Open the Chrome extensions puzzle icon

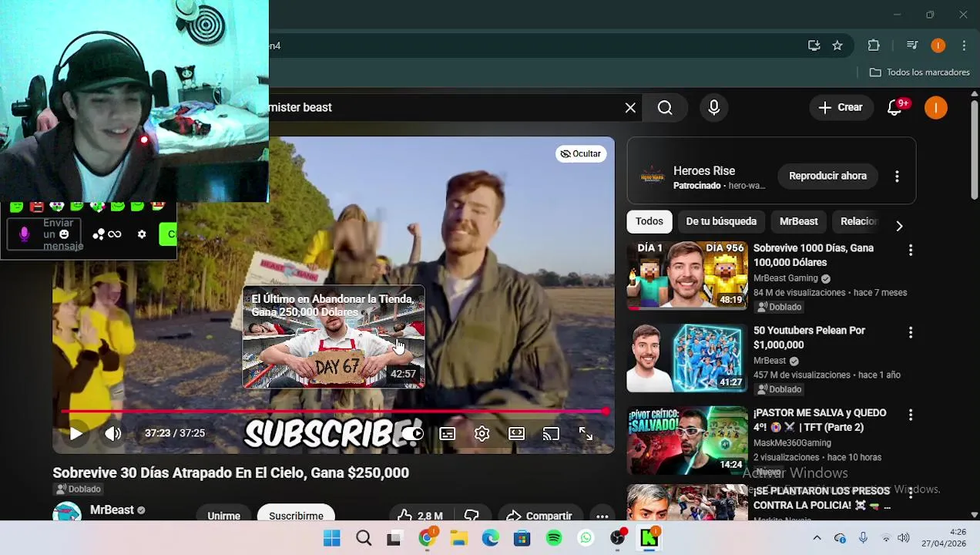pos(874,45)
